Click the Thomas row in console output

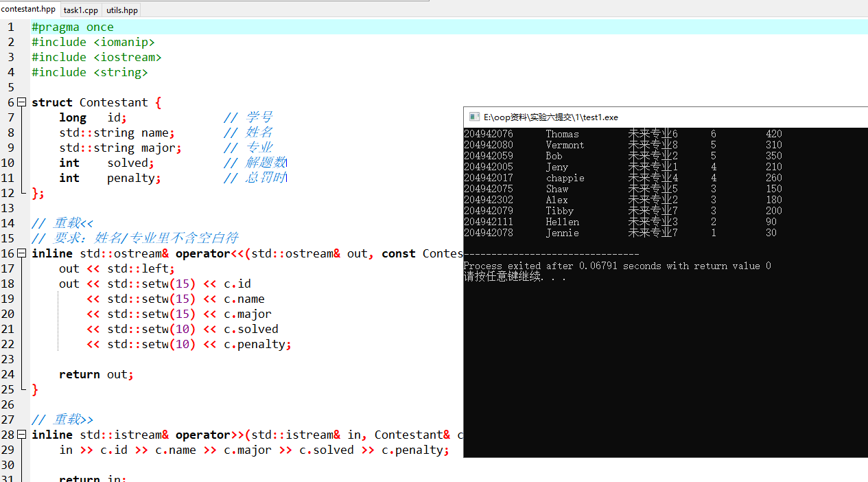click(563, 133)
